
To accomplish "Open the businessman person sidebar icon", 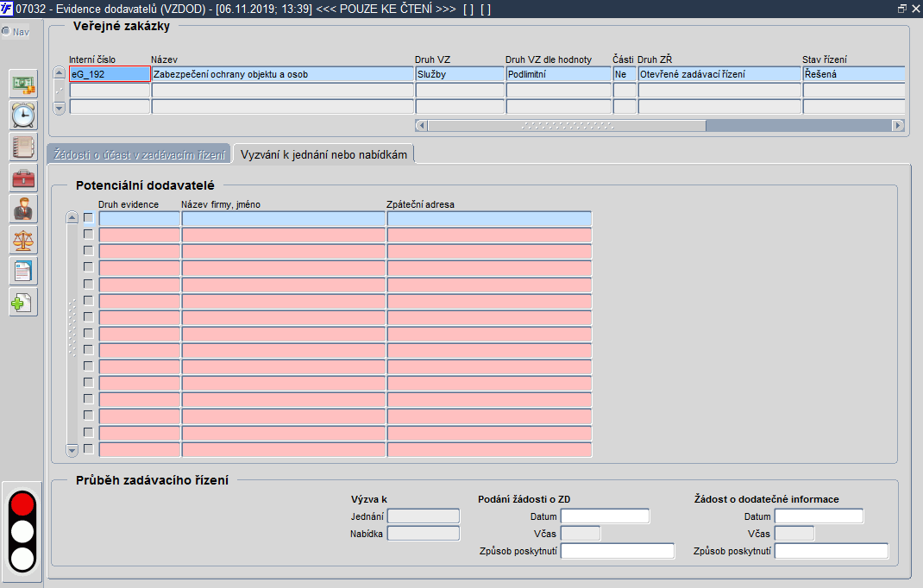I will (23, 209).
